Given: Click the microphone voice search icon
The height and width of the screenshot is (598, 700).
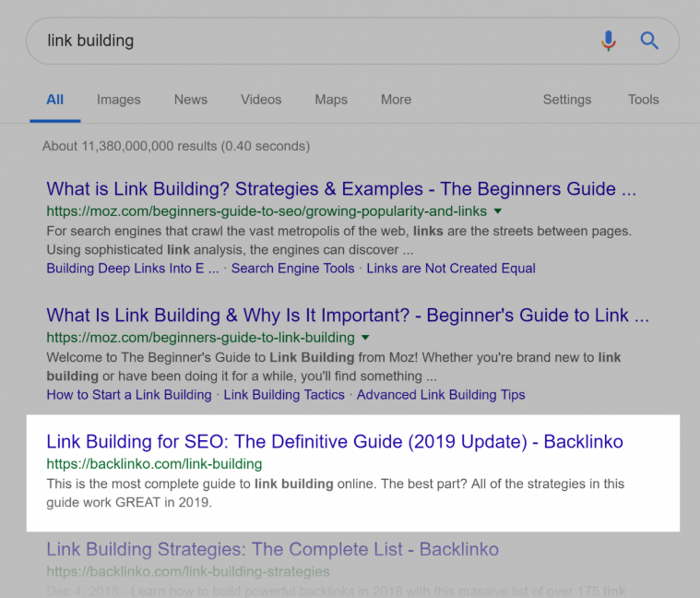Looking at the screenshot, I should [608, 42].
